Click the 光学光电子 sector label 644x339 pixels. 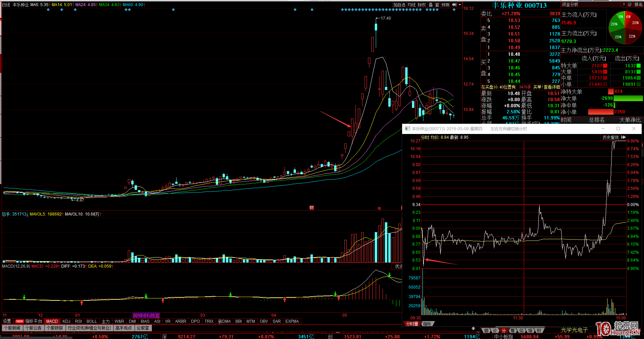pyautogui.click(x=574, y=330)
